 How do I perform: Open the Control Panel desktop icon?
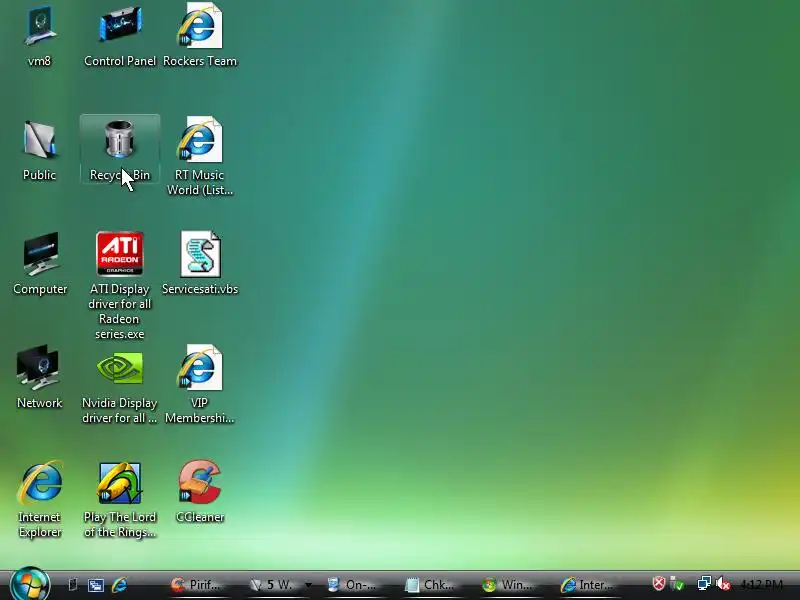(x=120, y=36)
